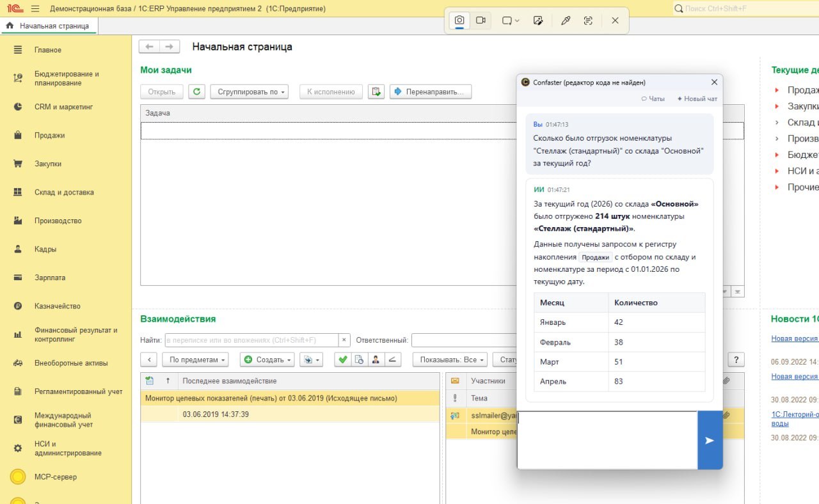Click the text extractor icon in snipping toolbar
819x504 pixels.
click(588, 20)
